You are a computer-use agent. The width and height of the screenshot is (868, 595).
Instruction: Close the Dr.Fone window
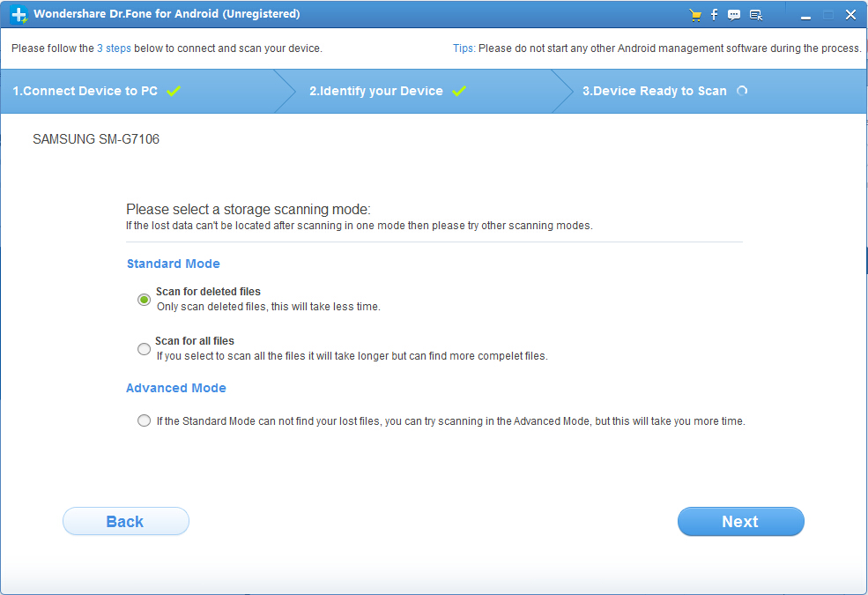click(851, 15)
